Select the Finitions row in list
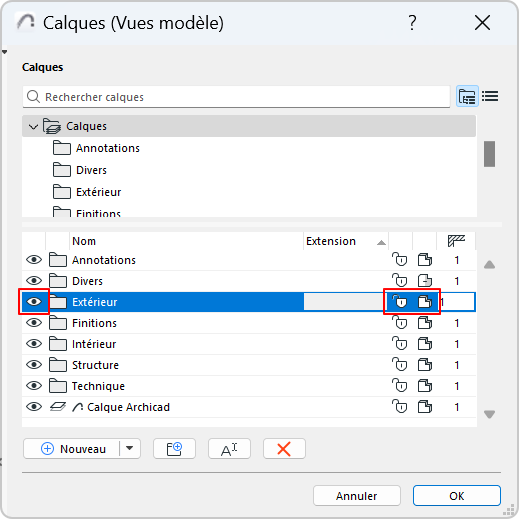This screenshot has width=519, height=519. [x=249, y=323]
